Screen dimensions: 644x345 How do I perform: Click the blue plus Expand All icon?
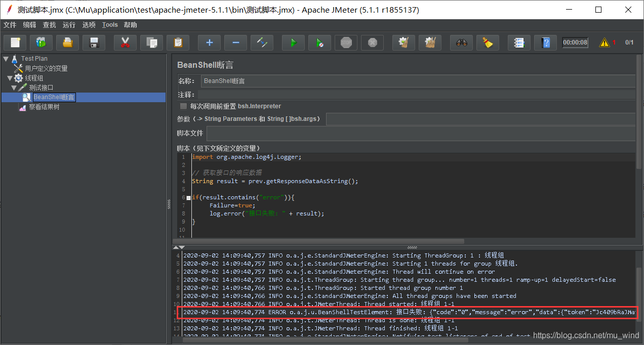pyautogui.click(x=209, y=43)
